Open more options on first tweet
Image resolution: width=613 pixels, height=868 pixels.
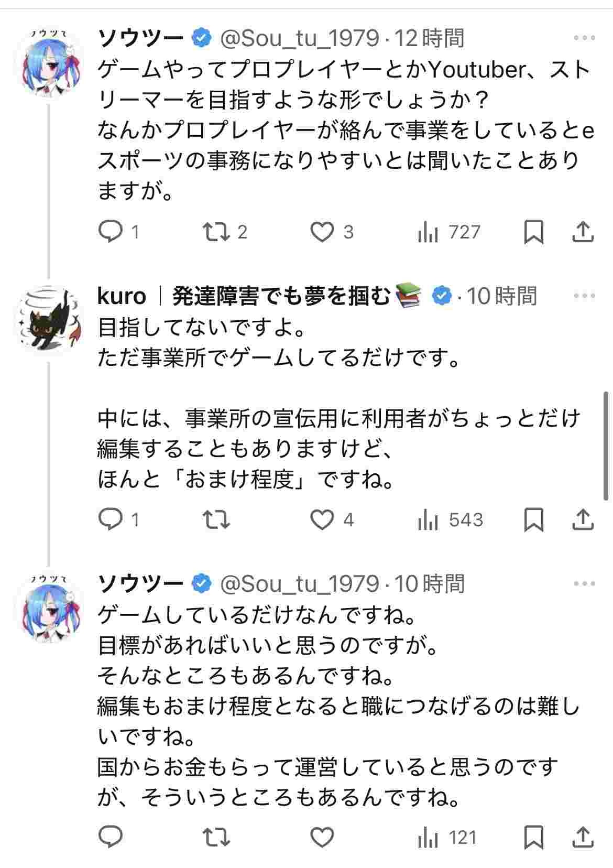pos(585,38)
